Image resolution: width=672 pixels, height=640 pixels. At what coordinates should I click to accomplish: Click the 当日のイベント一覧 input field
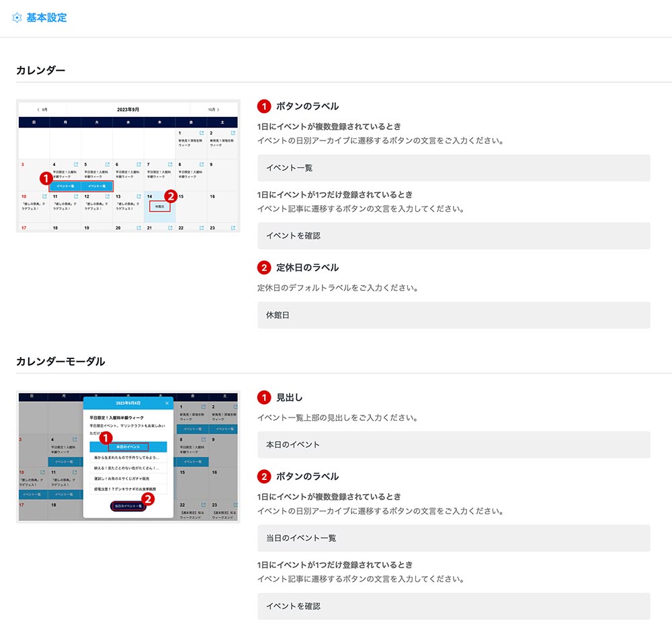click(x=454, y=538)
